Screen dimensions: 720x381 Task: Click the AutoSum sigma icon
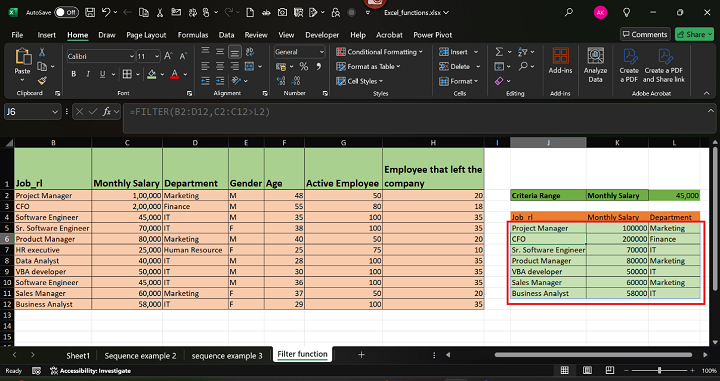pos(499,52)
